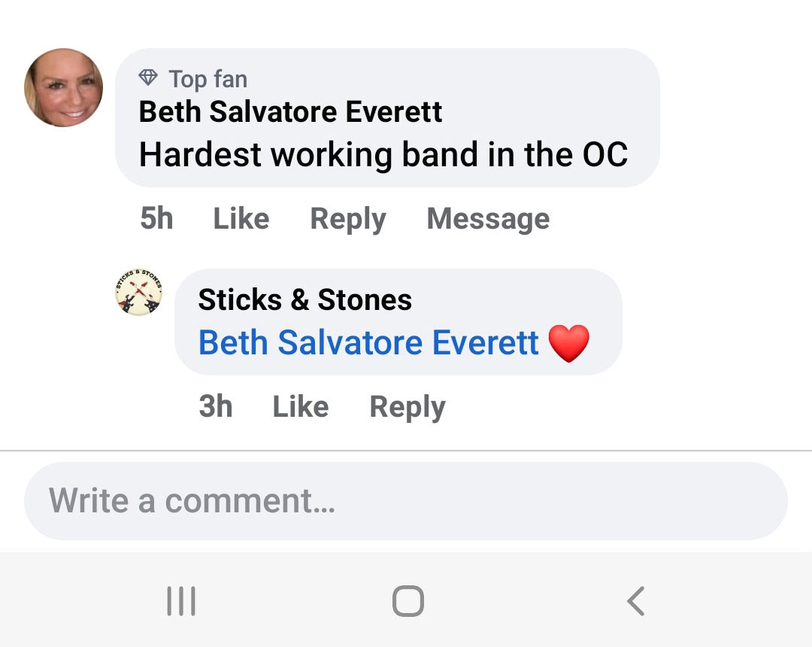Go back with the Android back arrow
Image resolution: width=812 pixels, height=647 pixels.
click(636, 601)
